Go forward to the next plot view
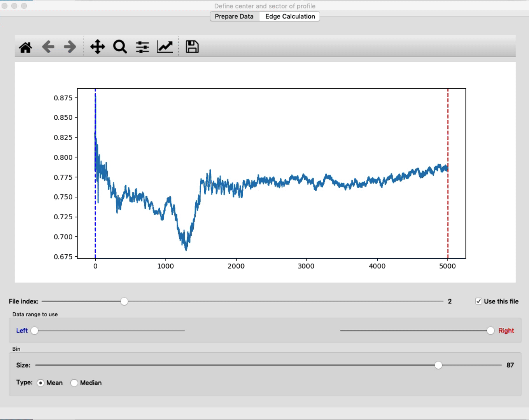 coord(70,47)
